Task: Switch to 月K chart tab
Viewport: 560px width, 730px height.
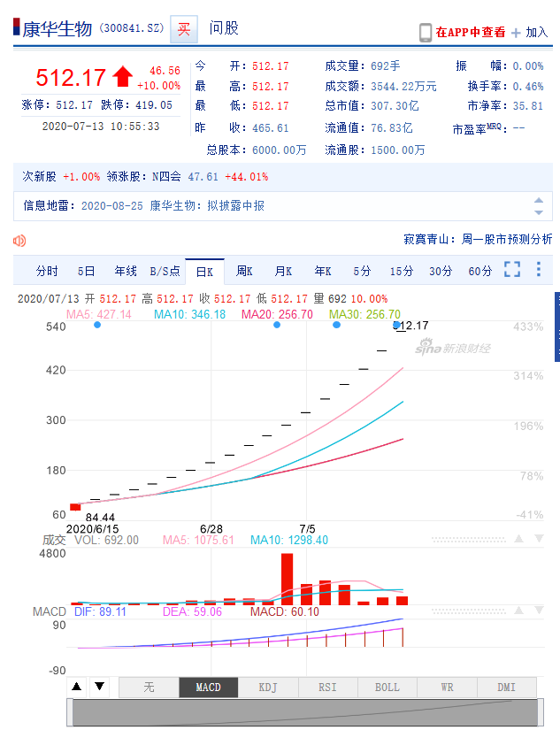Action: tap(283, 271)
